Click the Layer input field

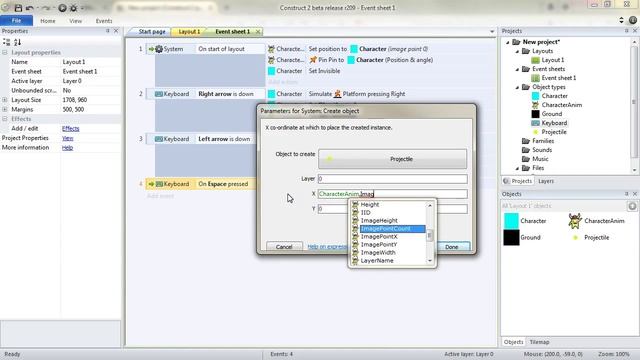tap(393, 179)
